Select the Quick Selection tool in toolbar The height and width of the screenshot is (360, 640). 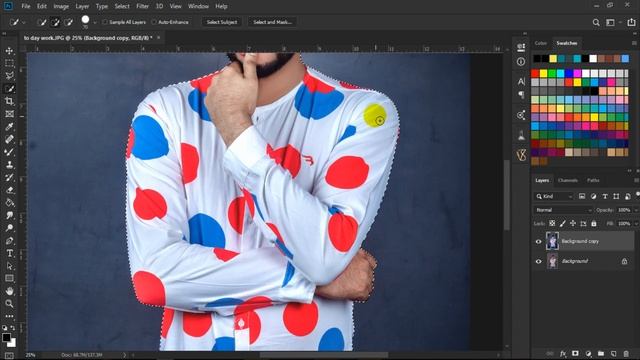pos(9,89)
